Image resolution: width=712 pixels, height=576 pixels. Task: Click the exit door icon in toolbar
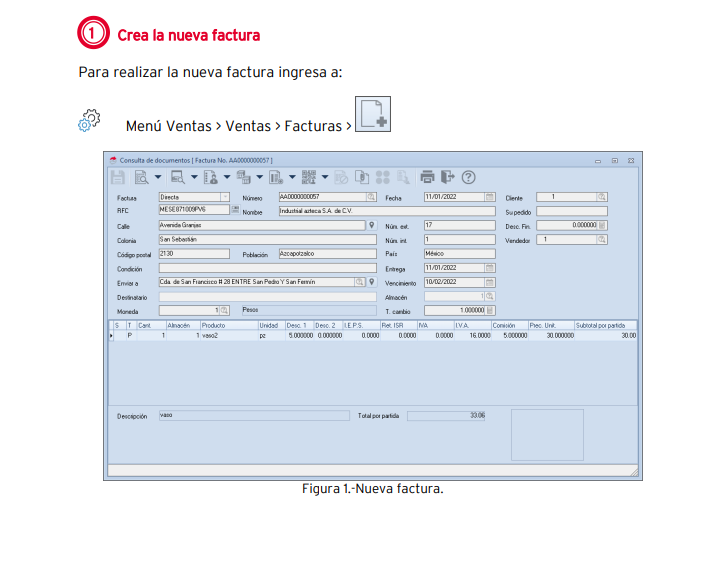point(447,177)
